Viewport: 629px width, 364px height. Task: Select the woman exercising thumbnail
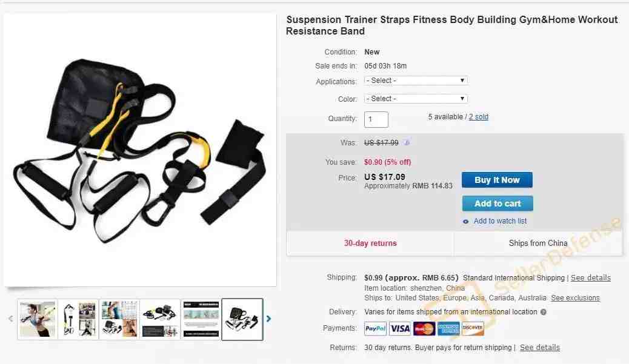pos(38,320)
